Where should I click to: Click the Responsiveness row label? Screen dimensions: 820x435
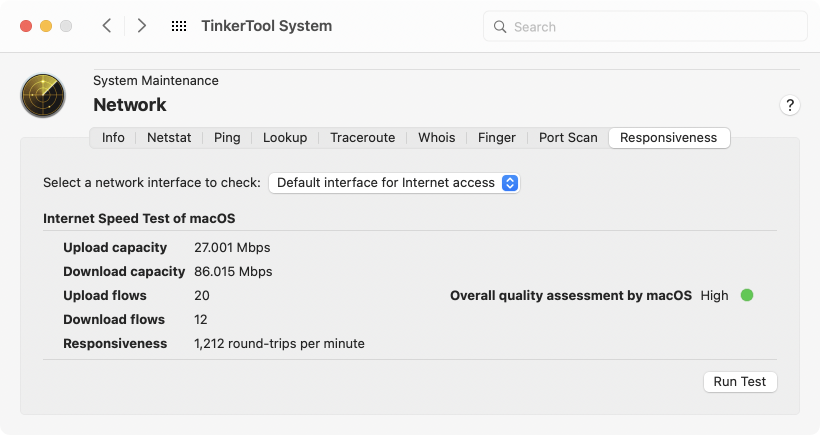[x=115, y=344]
